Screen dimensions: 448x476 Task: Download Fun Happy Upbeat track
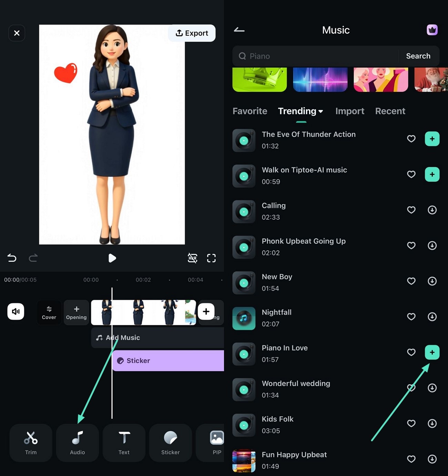[432, 459]
